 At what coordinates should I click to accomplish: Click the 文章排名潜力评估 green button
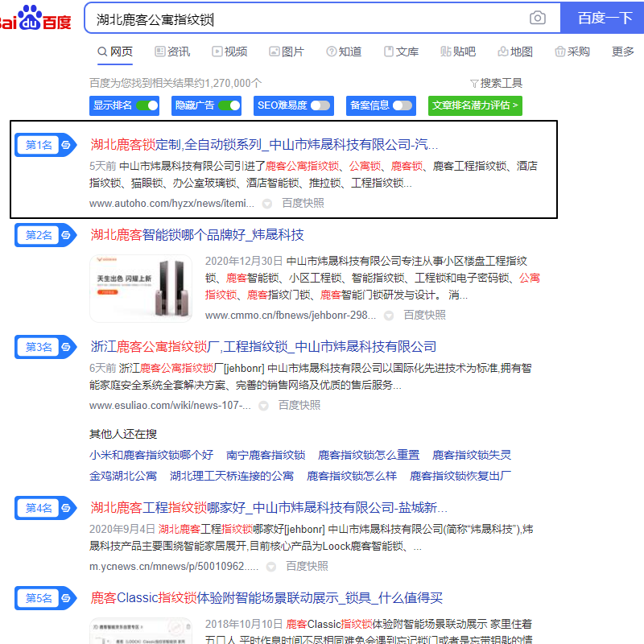pos(475,105)
